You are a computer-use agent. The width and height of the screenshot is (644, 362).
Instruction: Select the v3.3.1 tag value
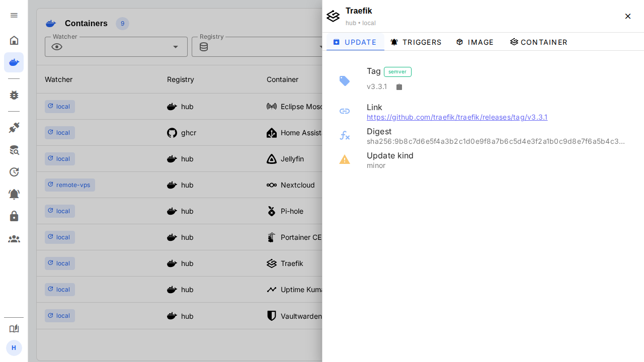(x=377, y=86)
